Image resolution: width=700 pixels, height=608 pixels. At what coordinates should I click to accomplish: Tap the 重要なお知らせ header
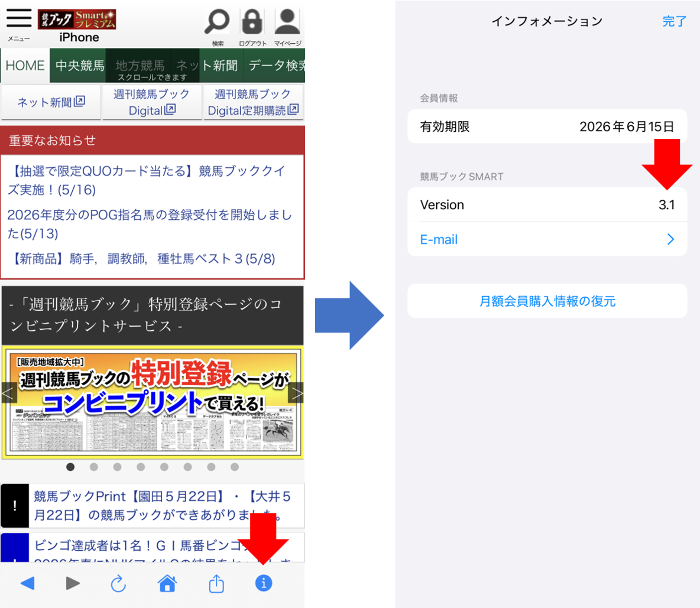(153, 141)
